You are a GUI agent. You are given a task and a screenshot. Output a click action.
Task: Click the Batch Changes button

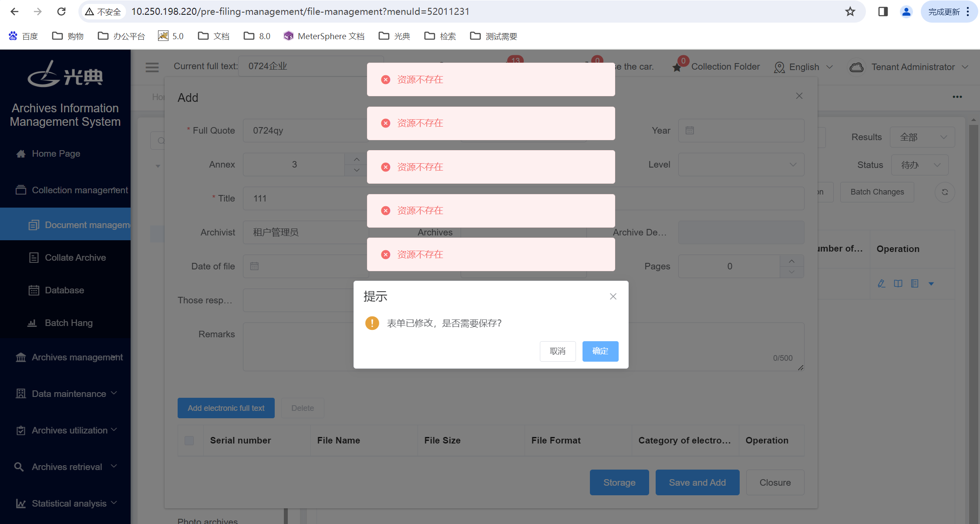click(877, 192)
